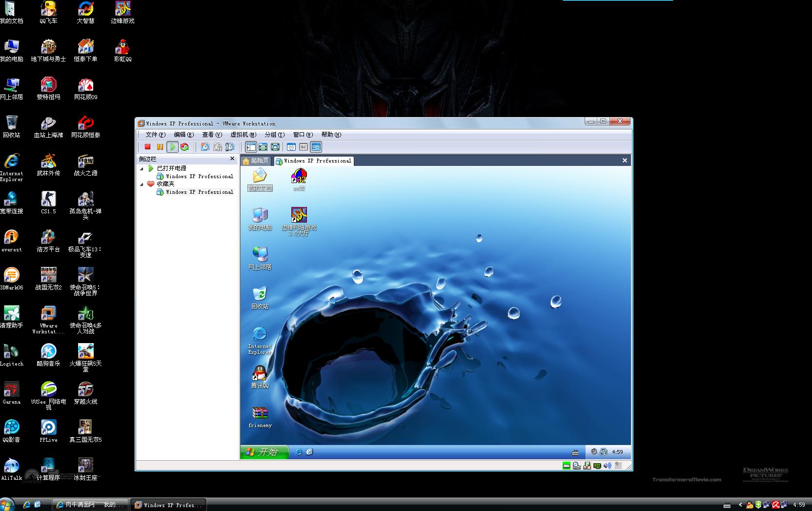Screen dimensions: 812x511
Task: Show hidden host tray icons arrow
Action: click(x=740, y=505)
